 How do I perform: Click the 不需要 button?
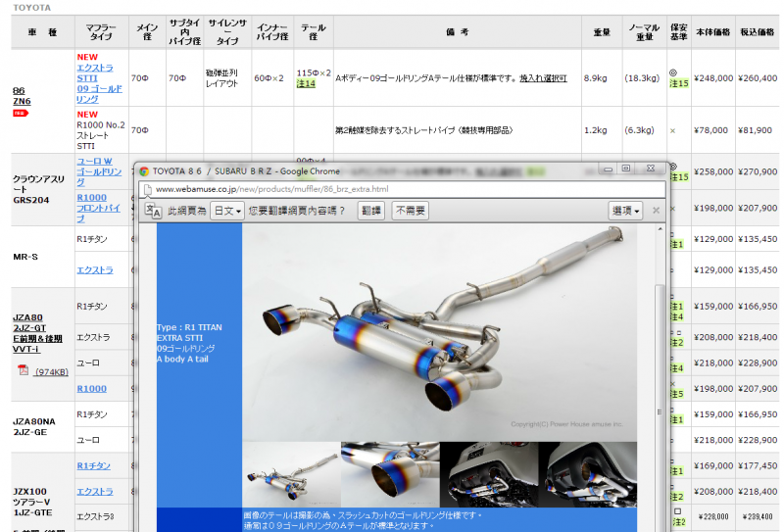(411, 211)
